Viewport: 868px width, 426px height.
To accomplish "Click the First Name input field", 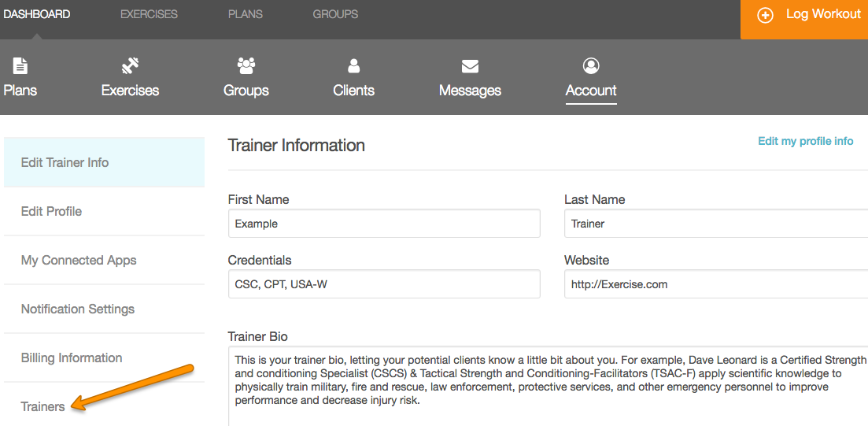I will coord(384,224).
